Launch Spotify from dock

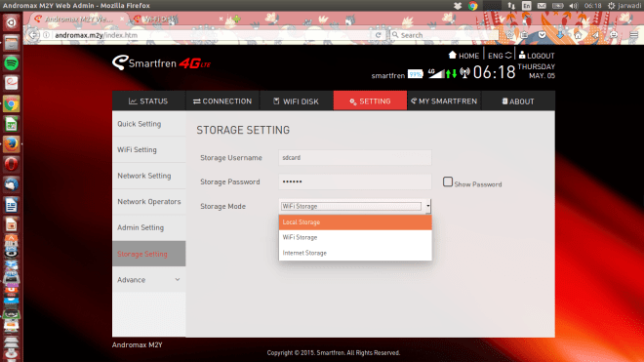point(11,63)
